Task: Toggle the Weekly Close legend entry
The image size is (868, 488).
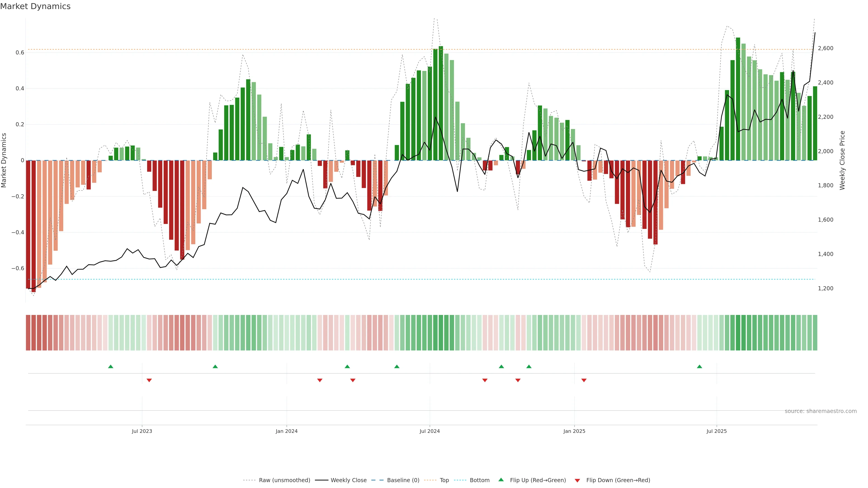Action: pyautogui.click(x=348, y=480)
